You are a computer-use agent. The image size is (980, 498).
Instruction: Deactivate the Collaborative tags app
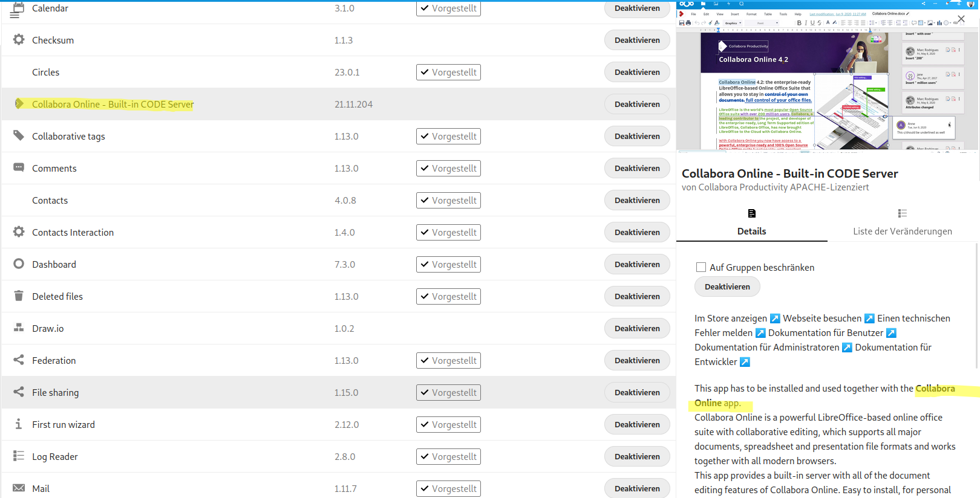pos(637,136)
